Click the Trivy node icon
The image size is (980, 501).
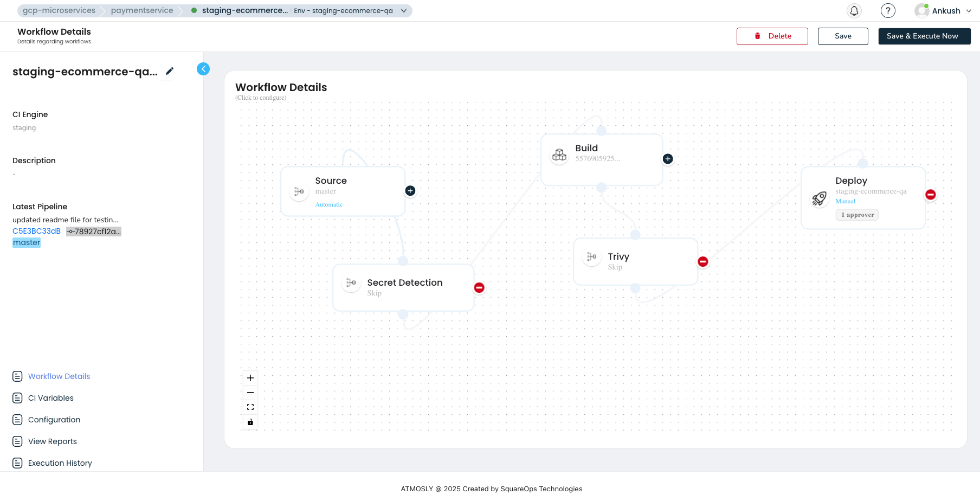coord(591,256)
